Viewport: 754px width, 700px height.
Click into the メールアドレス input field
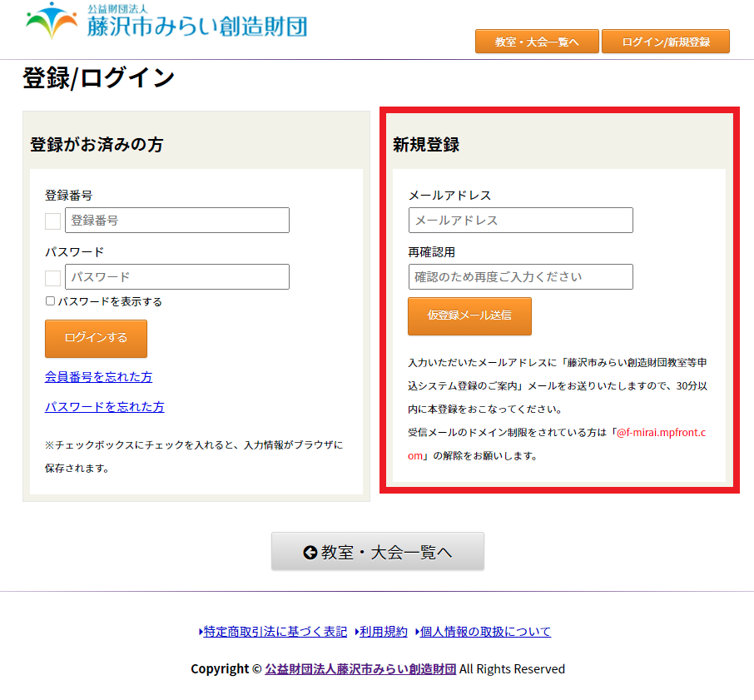[x=520, y=221]
